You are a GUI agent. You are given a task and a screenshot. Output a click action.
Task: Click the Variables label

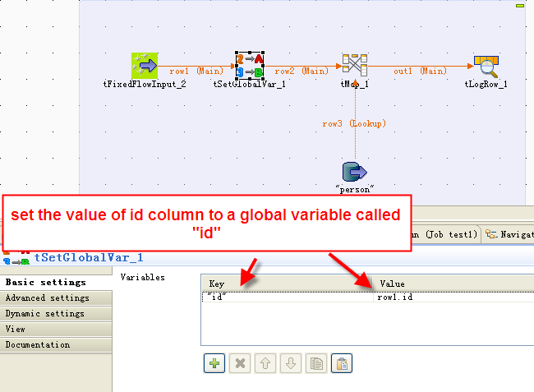(143, 278)
